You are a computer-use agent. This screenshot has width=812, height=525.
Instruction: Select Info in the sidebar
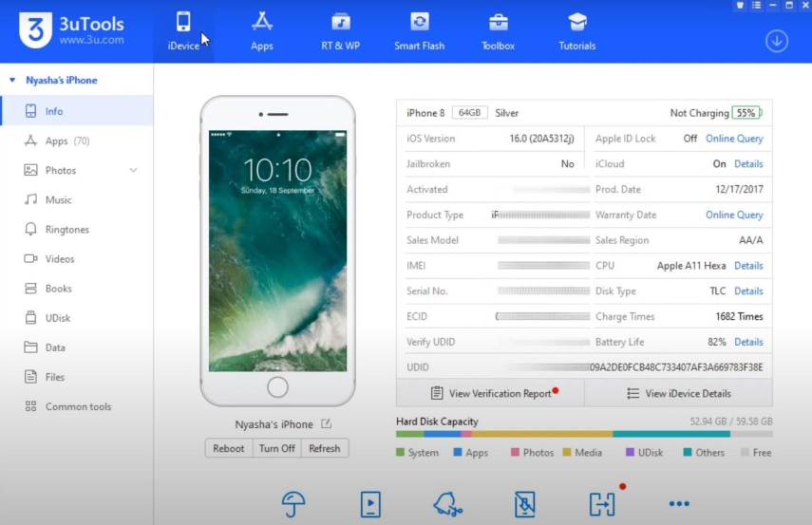click(x=77, y=111)
